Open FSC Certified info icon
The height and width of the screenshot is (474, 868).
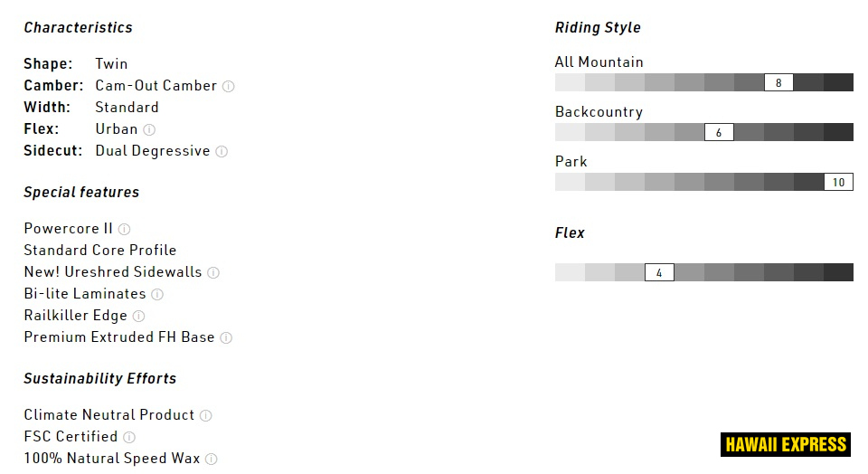pos(129,438)
